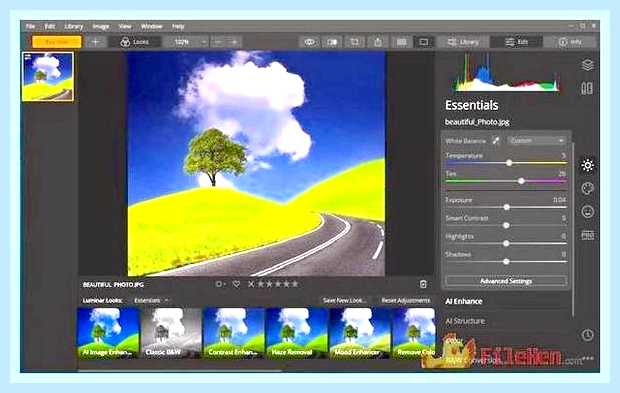
Task: Open the clock history icon
Action: [588, 335]
